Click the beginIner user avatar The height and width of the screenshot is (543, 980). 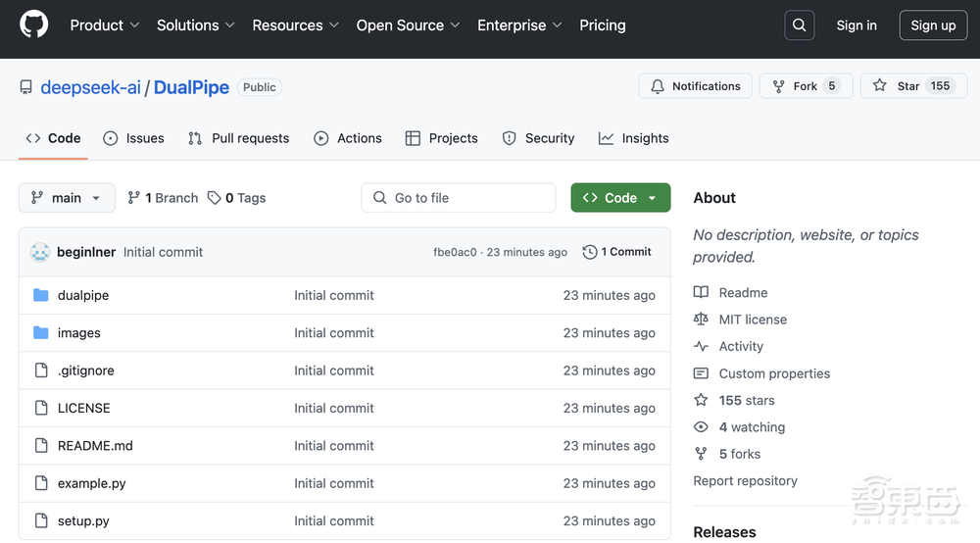40,252
